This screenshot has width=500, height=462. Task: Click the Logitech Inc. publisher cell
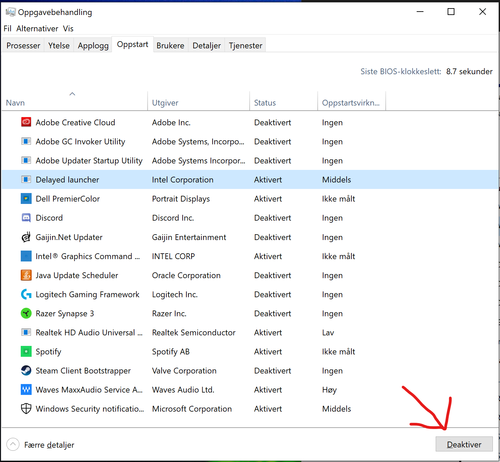coord(175,295)
